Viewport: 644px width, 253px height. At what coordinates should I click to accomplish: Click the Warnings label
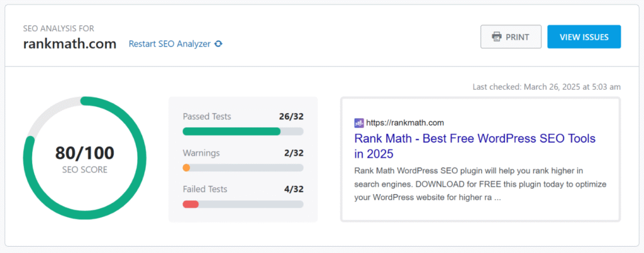[x=201, y=153]
